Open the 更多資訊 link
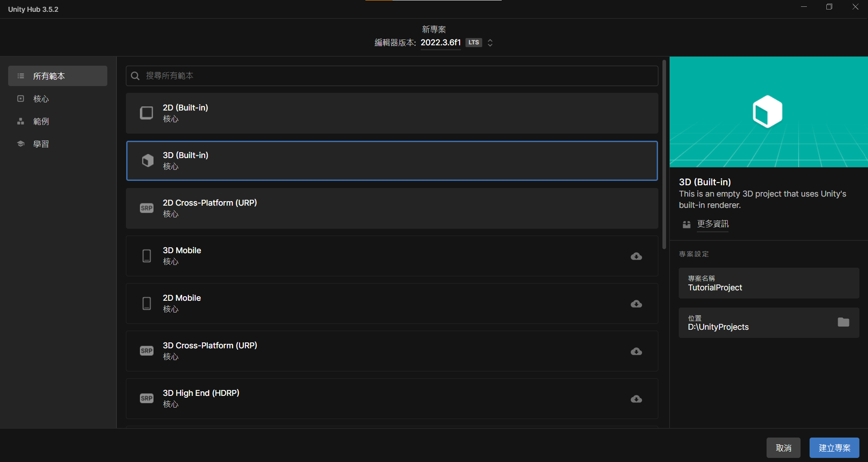The image size is (868, 462). pos(713,224)
